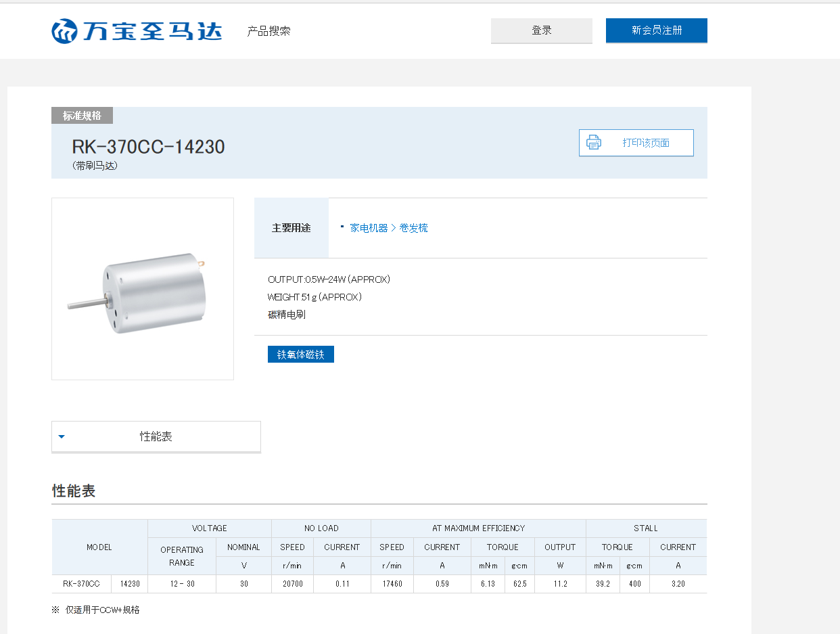Click the 0.11 no-load current cell

point(342,584)
